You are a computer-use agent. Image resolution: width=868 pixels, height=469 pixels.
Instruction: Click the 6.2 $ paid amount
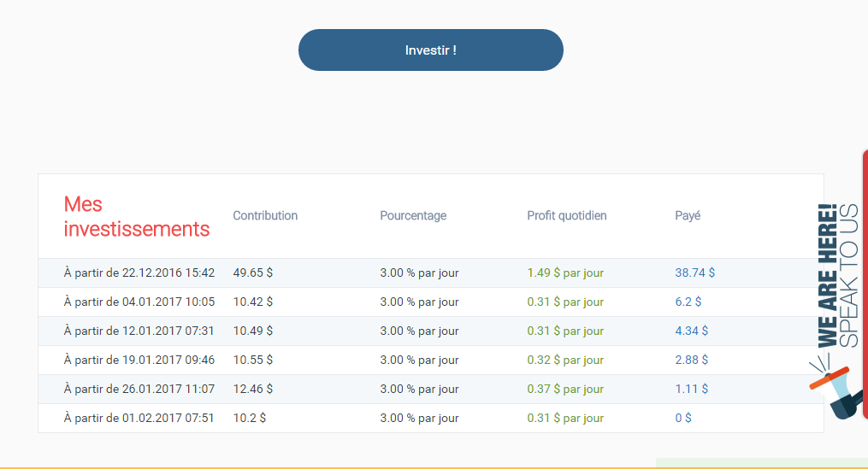(x=688, y=302)
